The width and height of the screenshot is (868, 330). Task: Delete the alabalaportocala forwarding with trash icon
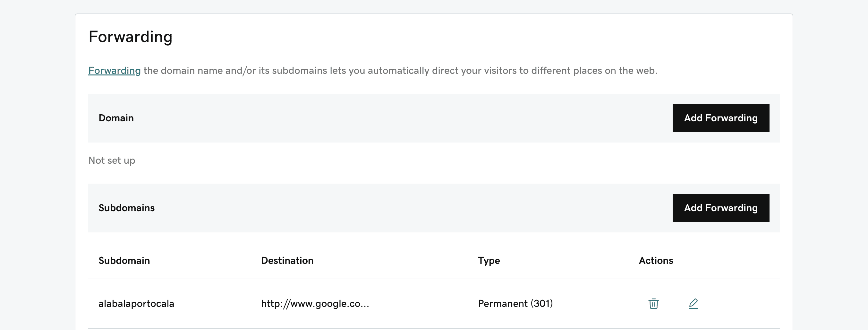(653, 303)
